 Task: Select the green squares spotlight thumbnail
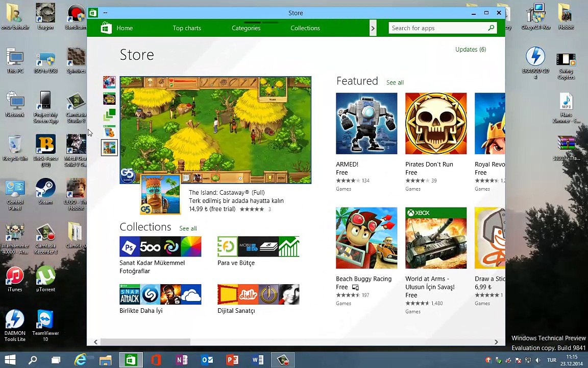pyautogui.click(x=110, y=114)
